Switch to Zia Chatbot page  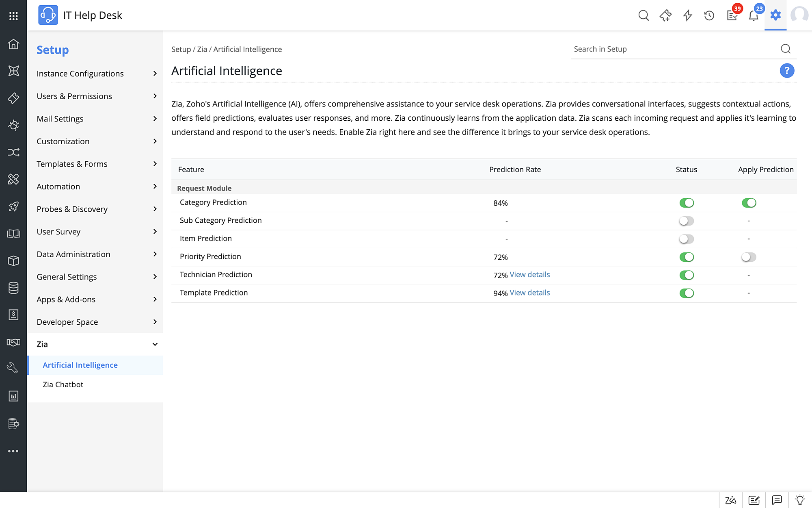click(63, 384)
